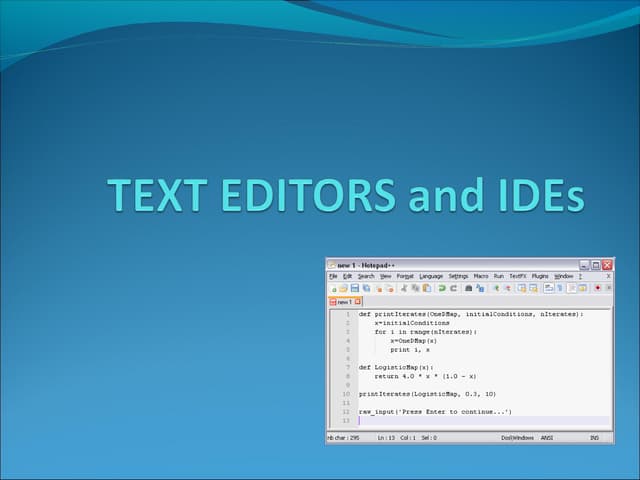
Task: Click the New file icon in toolbar
Action: click(x=333, y=288)
